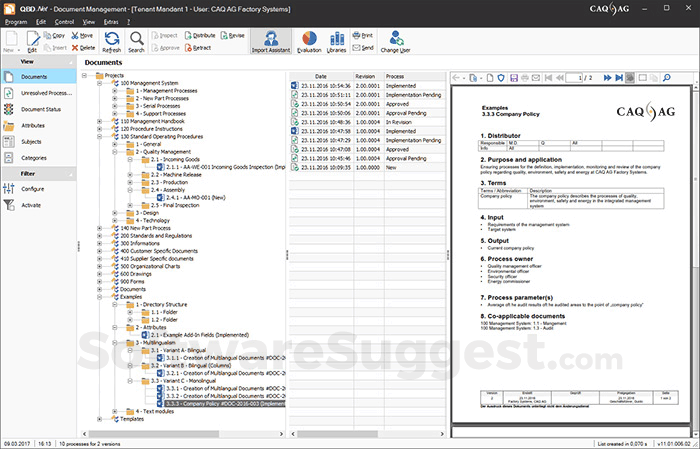Click the shield icon in preview toolbar
This screenshot has height=449, width=700.
pyautogui.click(x=501, y=78)
